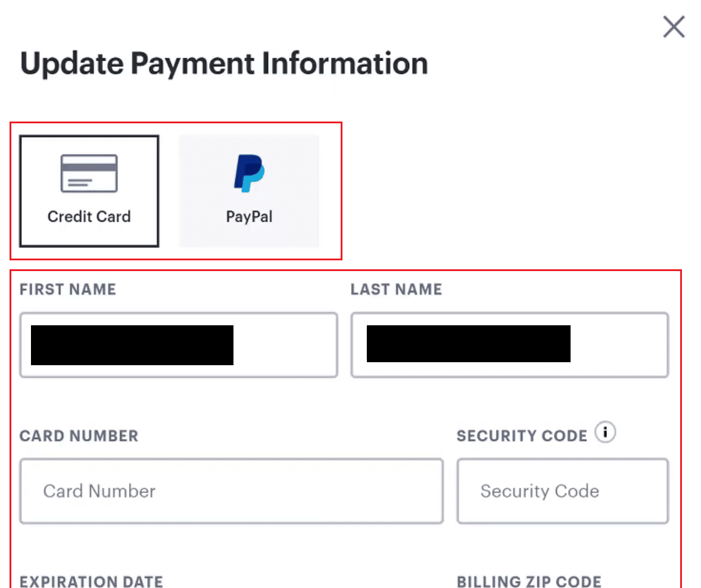
Task: Focus the First Name input field
Action: click(x=179, y=345)
